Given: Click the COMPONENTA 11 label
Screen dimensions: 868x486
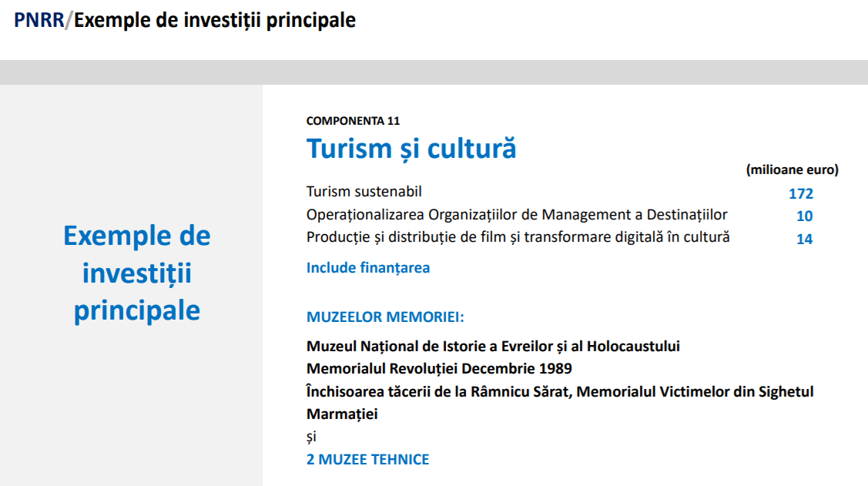Looking at the screenshot, I should pos(353,121).
